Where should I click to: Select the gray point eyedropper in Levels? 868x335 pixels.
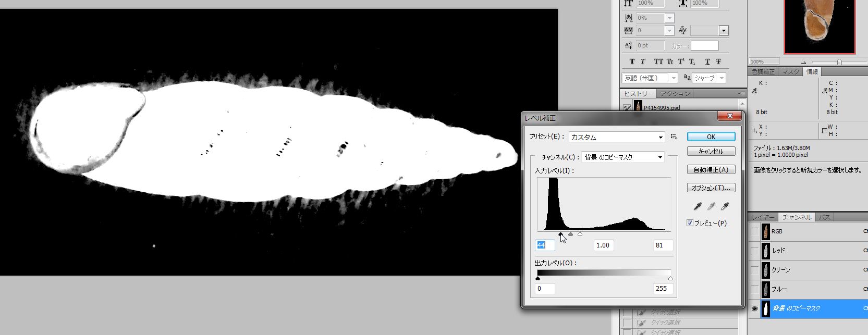tap(711, 206)
